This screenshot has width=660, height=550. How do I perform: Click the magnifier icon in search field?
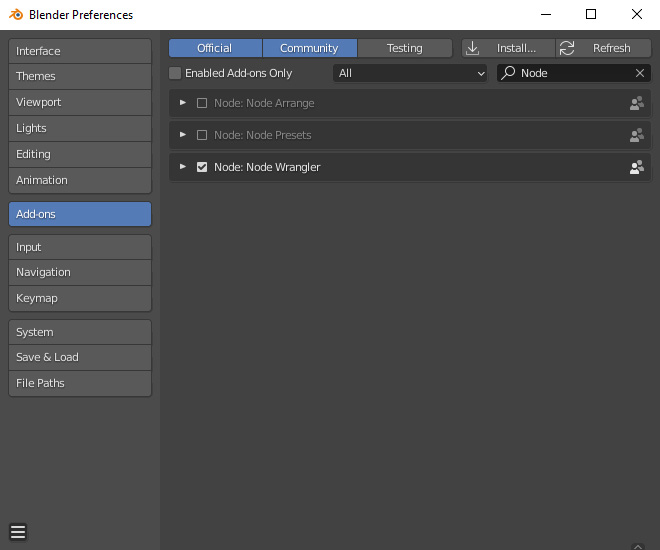click(x=508, y=73)
